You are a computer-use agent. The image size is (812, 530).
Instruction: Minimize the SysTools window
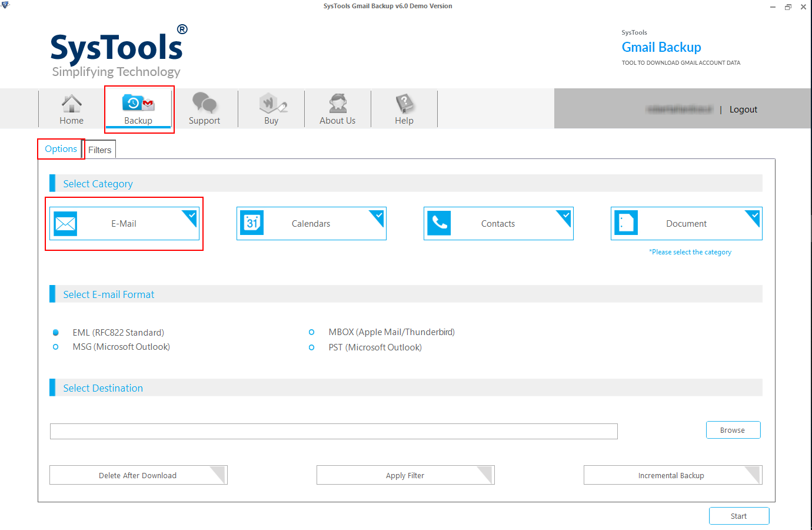click(773, 7)
